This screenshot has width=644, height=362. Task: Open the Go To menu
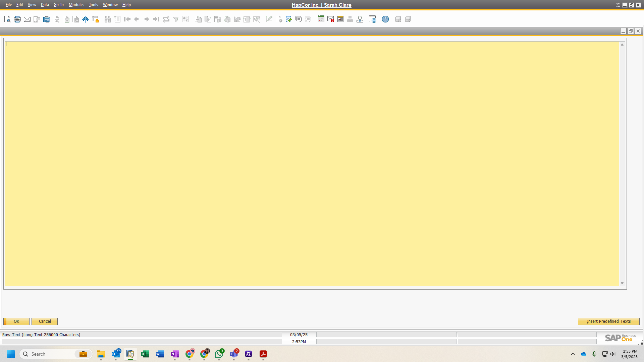coord(58,5)
